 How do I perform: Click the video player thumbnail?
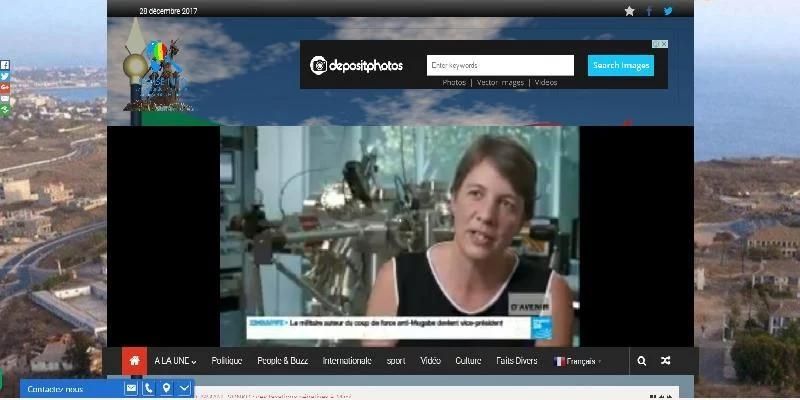pos(399,235)
